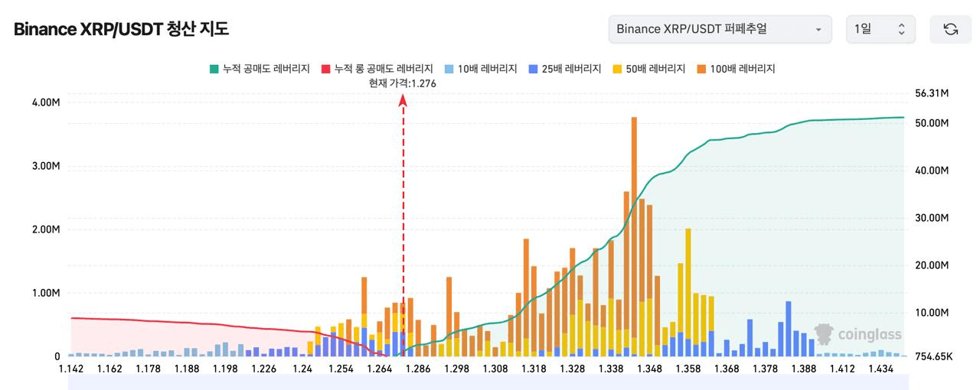Click the orange 100배 레버리지 color swatch
The width and height of the screenshot is (980, 390).
coord(702,69)
